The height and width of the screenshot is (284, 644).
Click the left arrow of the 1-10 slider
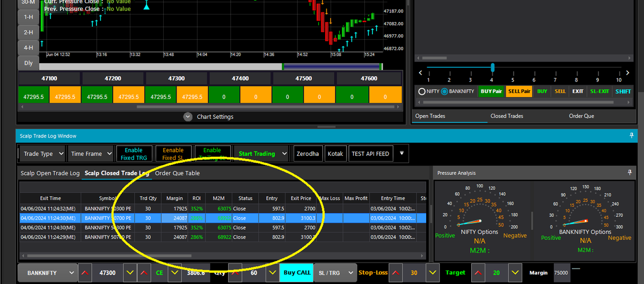pyautogui.click(x=420, y=72)
